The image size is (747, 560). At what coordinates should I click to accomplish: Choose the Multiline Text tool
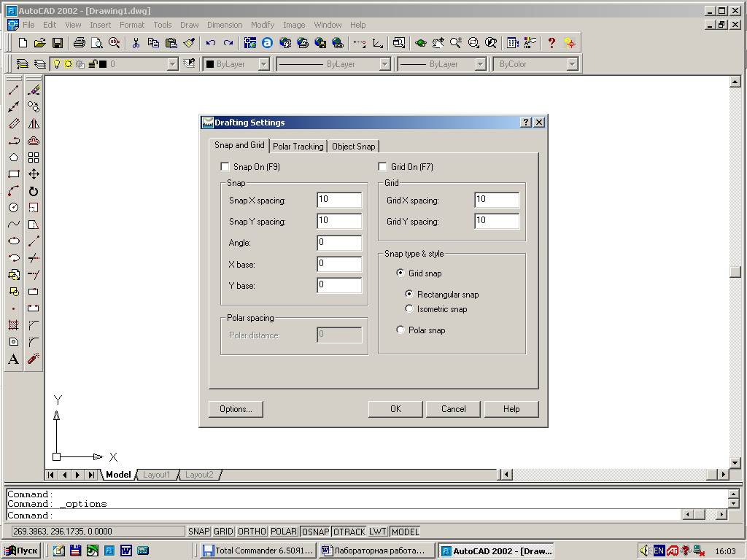pyautogui.click(x=13, y=359)
